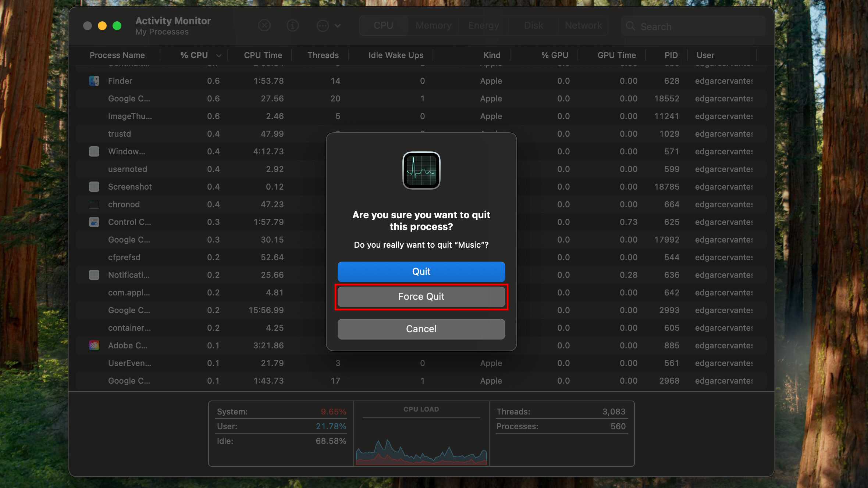Click the process info toolbar icon
Image resolution: width=868 pixels, height=488 pixels.
292,26
